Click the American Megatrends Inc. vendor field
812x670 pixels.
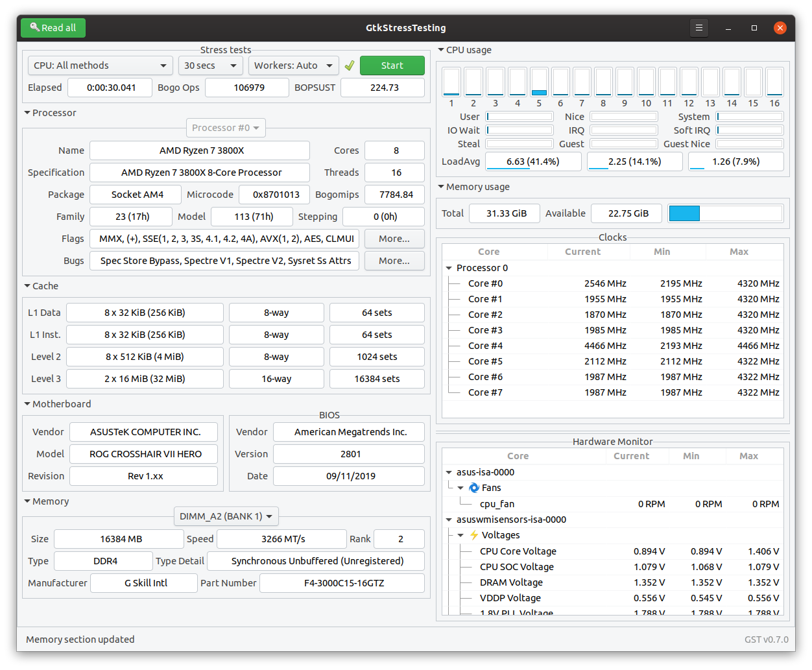coord(349,432)
